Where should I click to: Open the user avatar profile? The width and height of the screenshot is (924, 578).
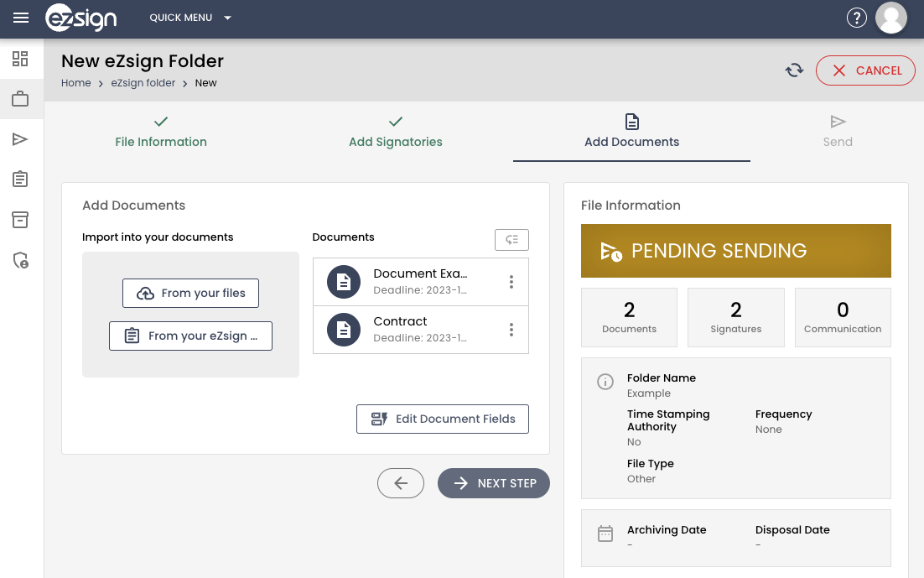coord(890,18)
